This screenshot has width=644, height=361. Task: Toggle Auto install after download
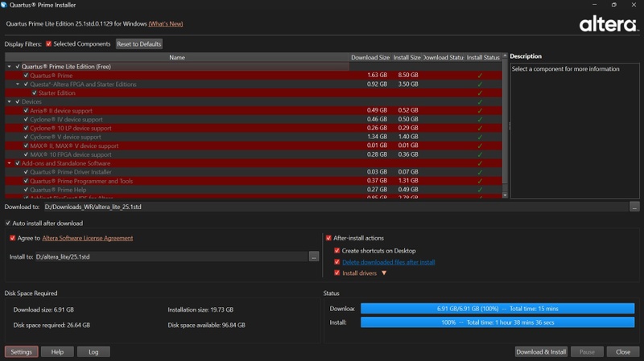8,224
